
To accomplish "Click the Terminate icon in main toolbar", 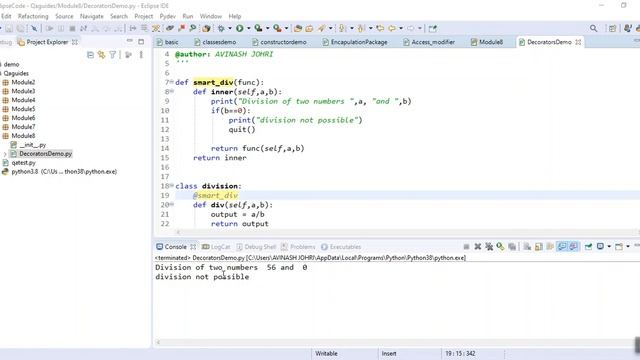I will (72, 28).
